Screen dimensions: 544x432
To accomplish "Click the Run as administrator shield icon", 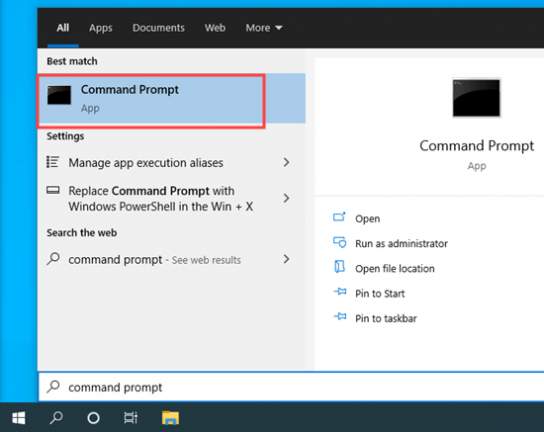I will coord(339,242).
